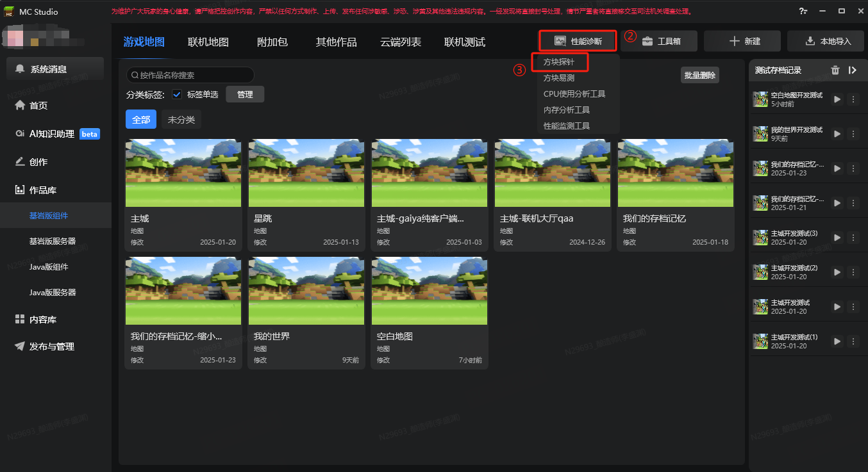Image resolution: width=868 pixels, height=472 pixels.
Task: Play the 空白地图开发测试 save
Action: pos(837,99)
